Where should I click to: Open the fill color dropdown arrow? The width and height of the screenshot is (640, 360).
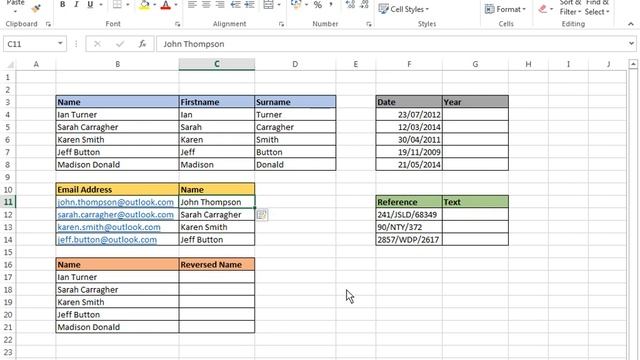[155, 5]
